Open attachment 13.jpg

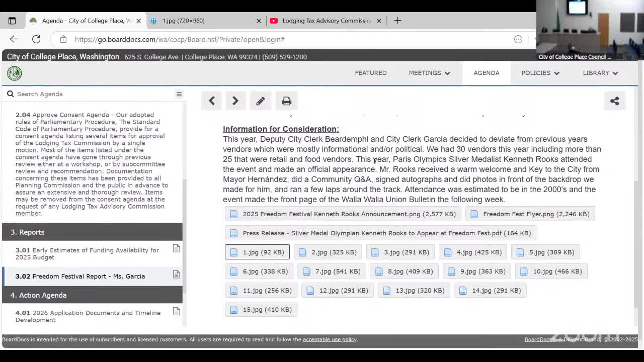tap(414, 291)
